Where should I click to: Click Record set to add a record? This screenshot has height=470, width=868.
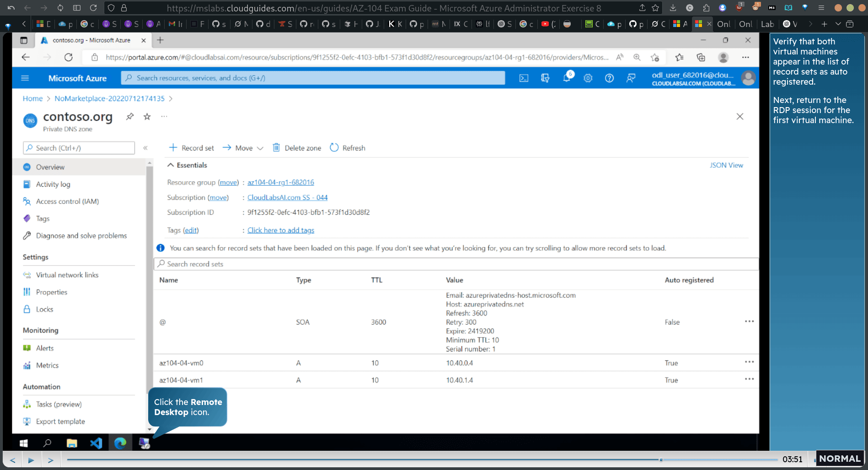pyautogui.click(x=191, y=148)
